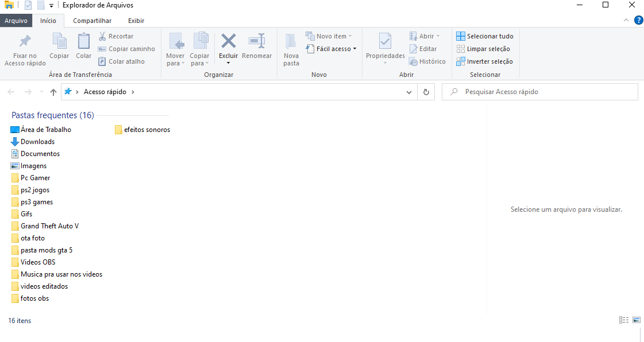
Task: Create a folder with Nova pasta
Action: 291,49
